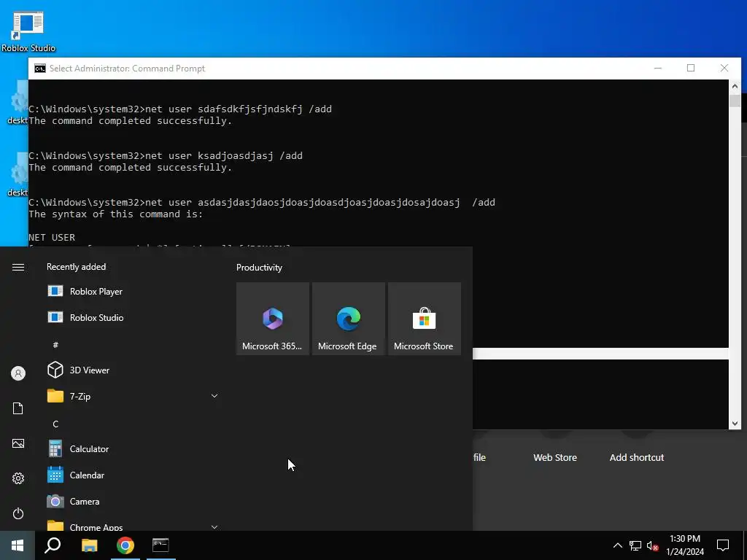The width and height of the screenshot is (747, 560).
Task: Open Settings gear in Start sidebar
Action: click(18, 478)
